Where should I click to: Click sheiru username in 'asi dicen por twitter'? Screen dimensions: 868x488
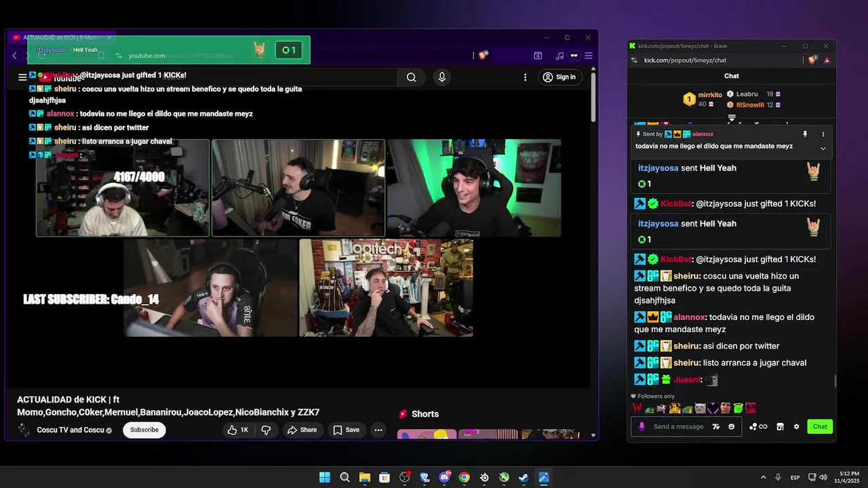point(686,346)
